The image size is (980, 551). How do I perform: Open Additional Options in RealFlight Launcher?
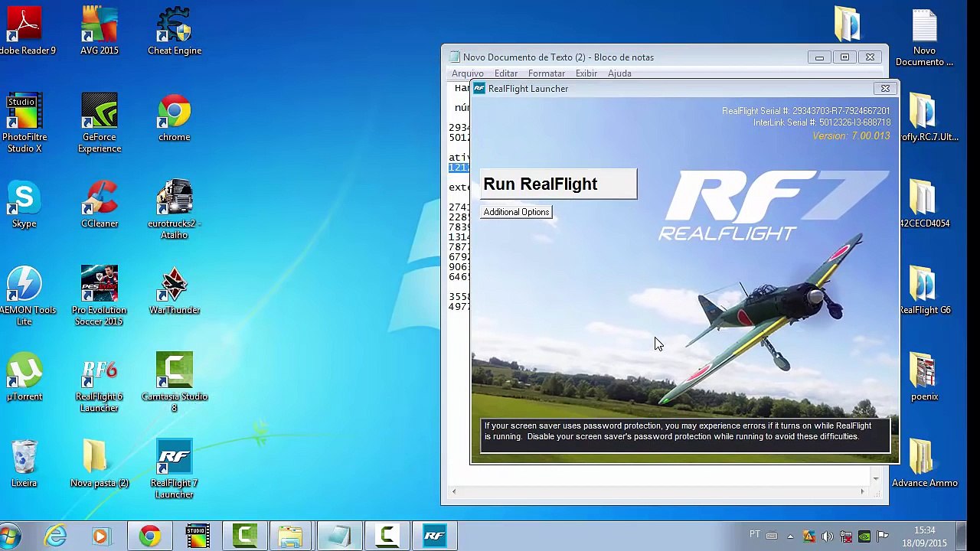pyautogui.click(x=517, y=212)
